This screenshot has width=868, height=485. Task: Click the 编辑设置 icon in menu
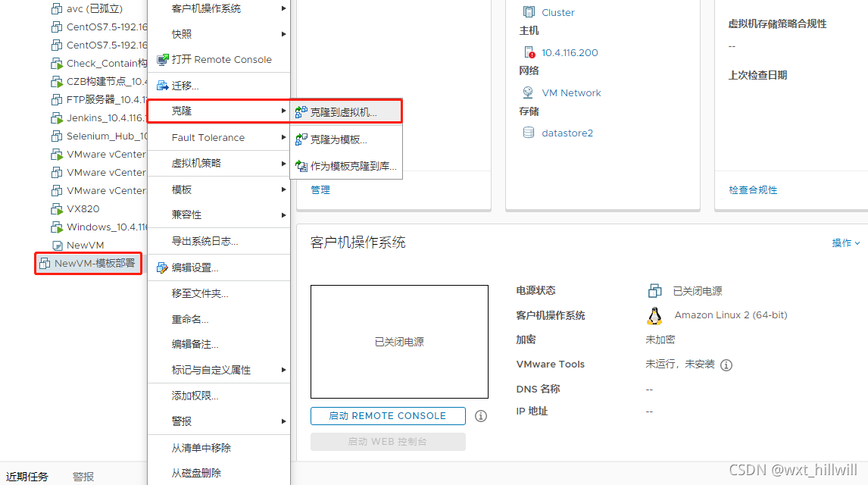(x=162, y=268)
